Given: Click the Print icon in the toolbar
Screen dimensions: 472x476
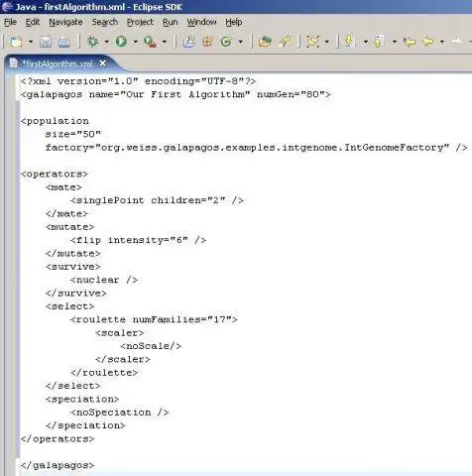Looking at the screenshot, I should pyautogui.click(x=64, y=42).
